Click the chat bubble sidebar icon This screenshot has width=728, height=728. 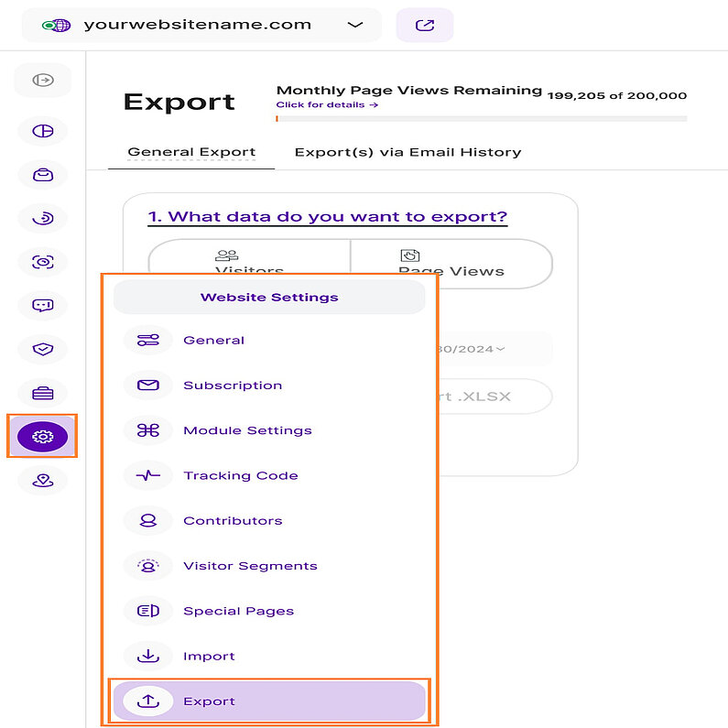pyautogui.click(x=42, y=305)
